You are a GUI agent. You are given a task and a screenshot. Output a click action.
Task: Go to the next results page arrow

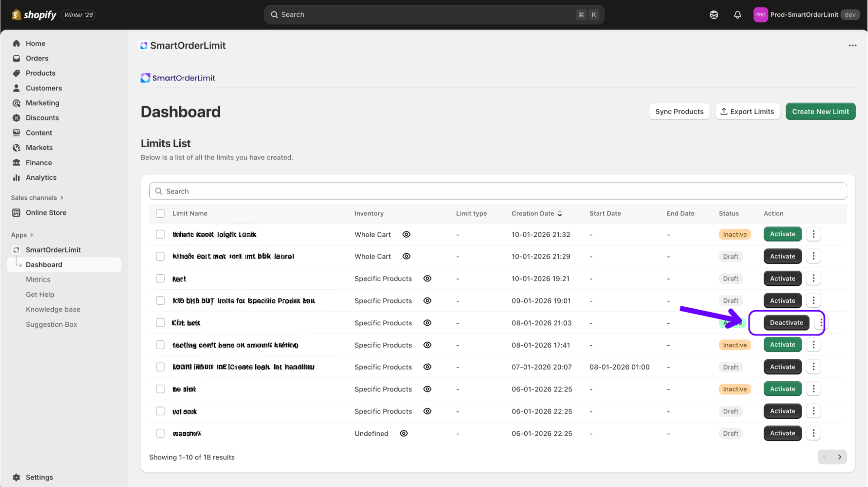pyautogui.click(x=839, y=457)
